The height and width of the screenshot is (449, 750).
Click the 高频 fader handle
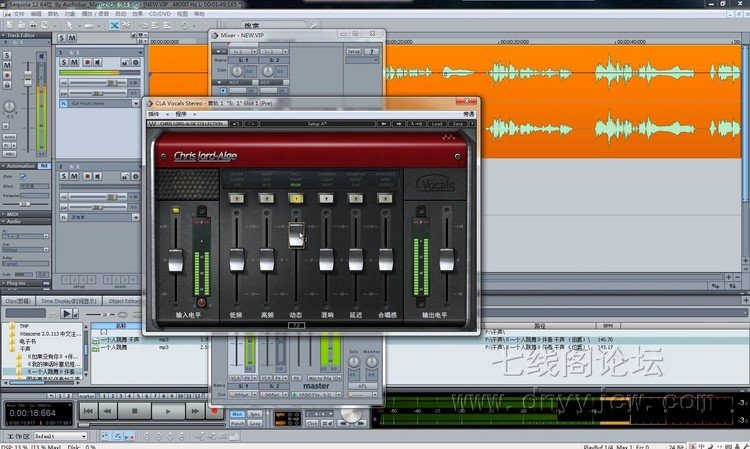pos(266,260)
